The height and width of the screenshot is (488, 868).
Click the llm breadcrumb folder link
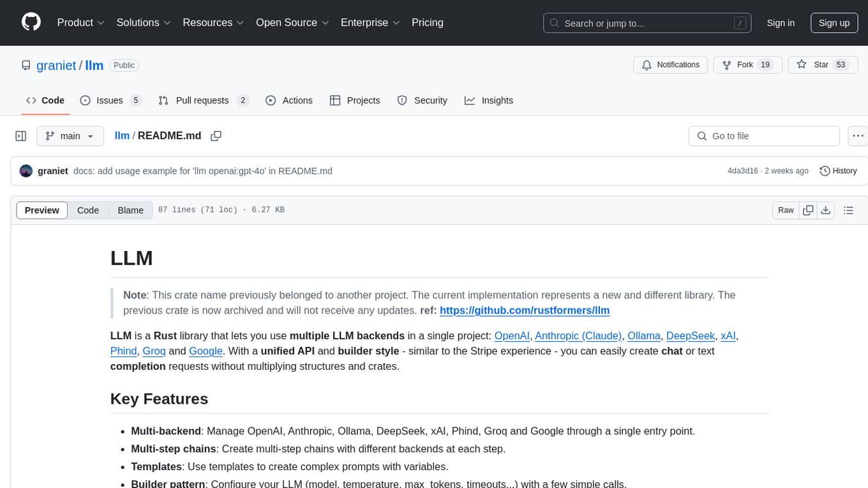coord(122,135)
